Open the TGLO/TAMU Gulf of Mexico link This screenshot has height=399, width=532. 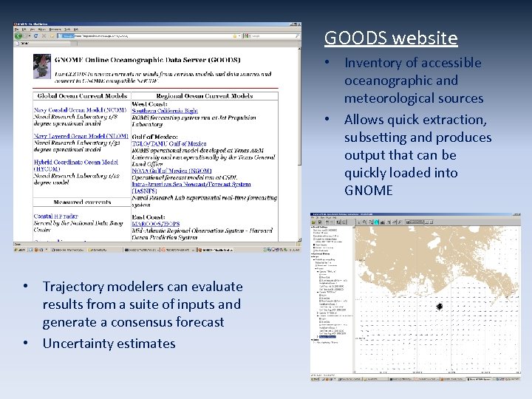[169, 143]
